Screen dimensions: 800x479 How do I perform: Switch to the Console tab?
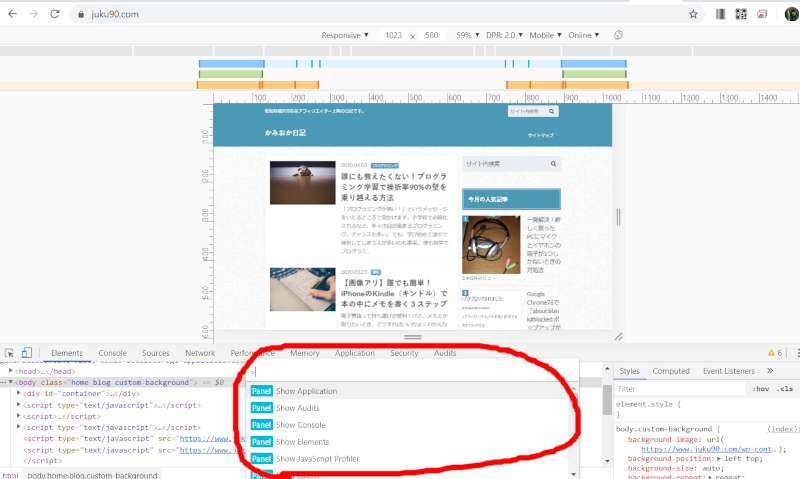coord(112,353)
